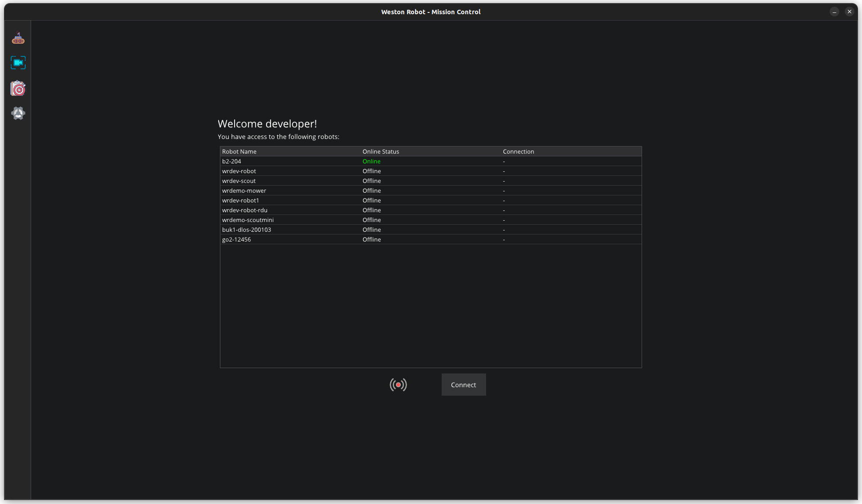
Task: Click the green Online status of b2-204
Action: (371, 161)
